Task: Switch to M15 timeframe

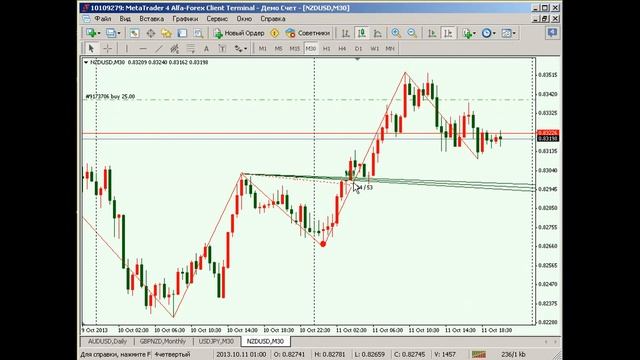Action: [294, 49]
